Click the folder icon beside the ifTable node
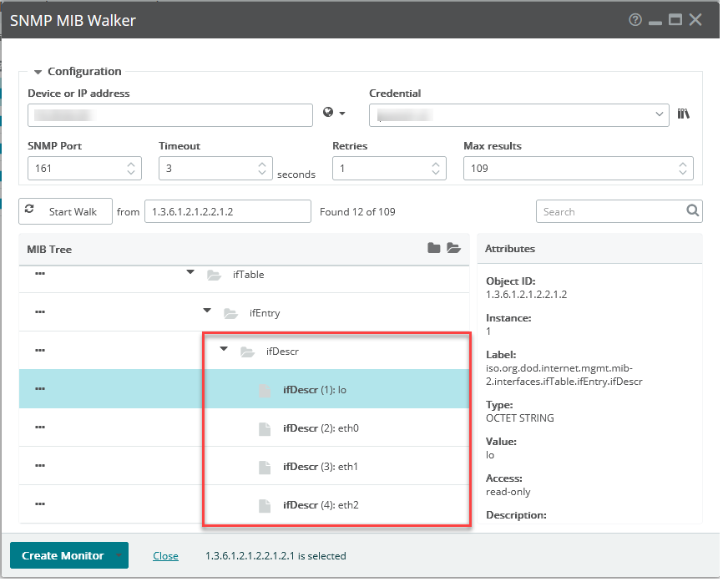This screenshot has height=587, width=728. pyautogui.click(x=212, y=274)
